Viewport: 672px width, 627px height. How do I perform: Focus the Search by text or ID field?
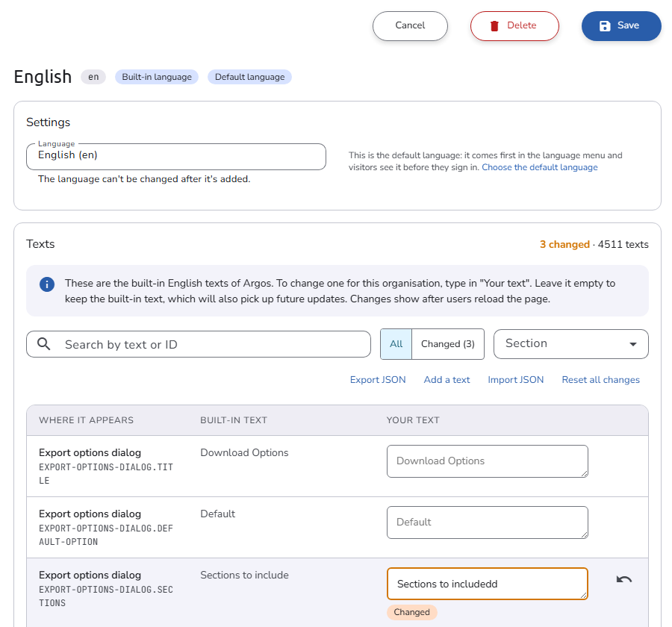199,344
